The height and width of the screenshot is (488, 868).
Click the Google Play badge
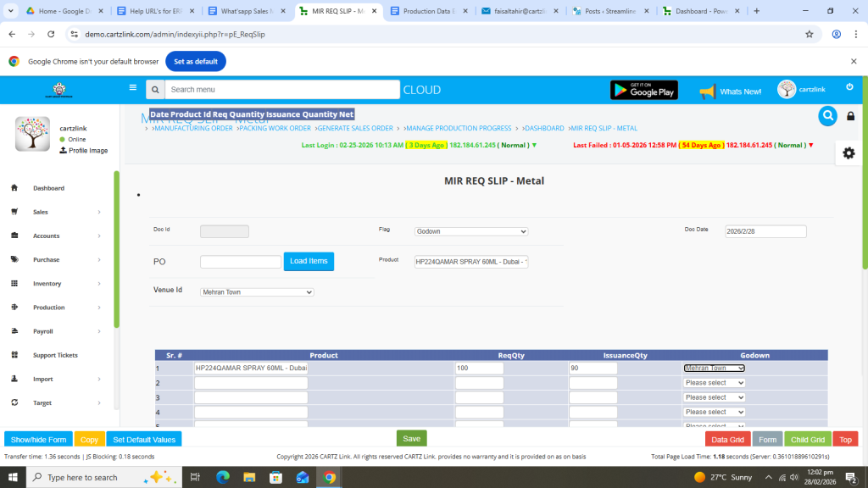(x=643, y=90)
